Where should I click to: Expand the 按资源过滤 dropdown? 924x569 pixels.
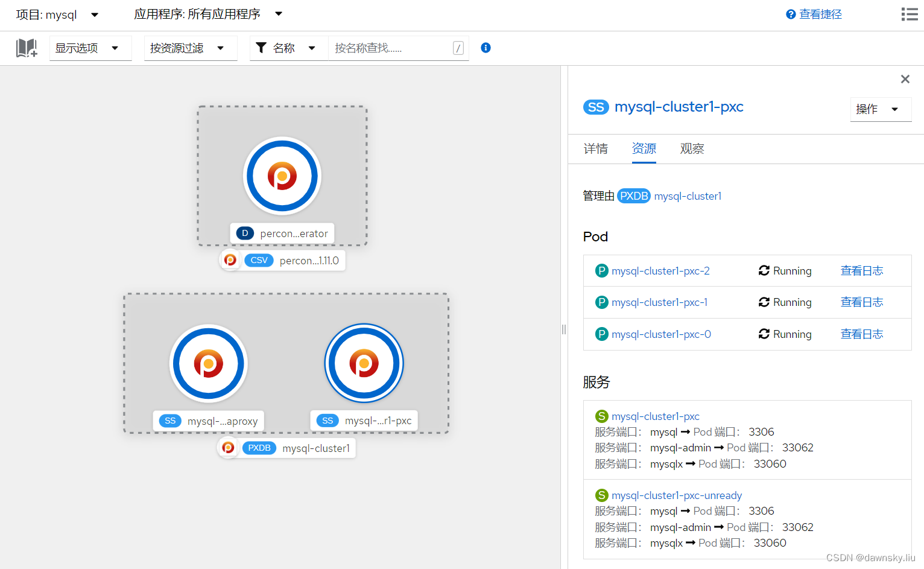pos(191,48)
